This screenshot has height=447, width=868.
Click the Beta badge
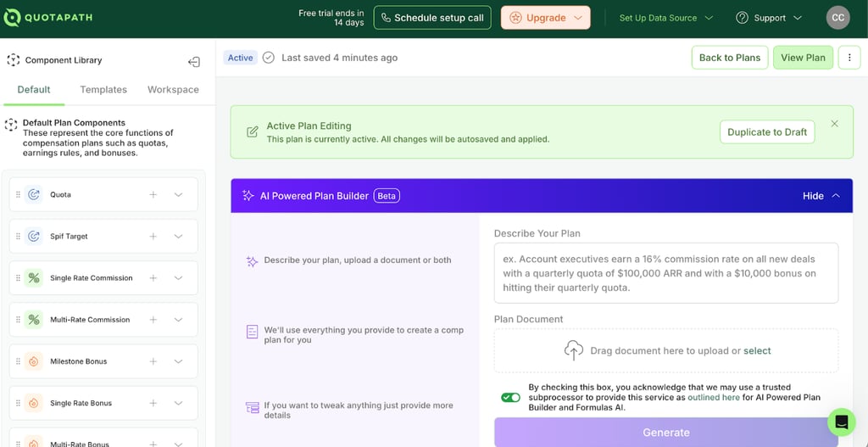(x=387, y=196)
